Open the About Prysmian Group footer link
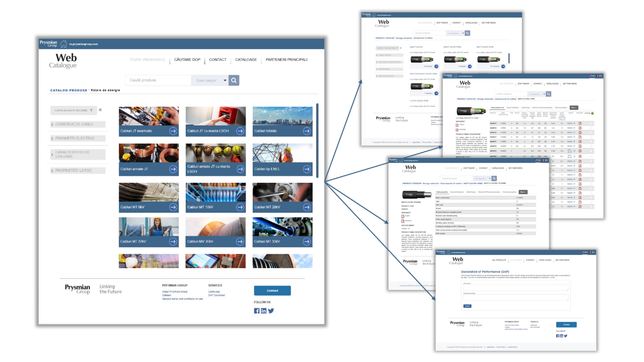 175,292
